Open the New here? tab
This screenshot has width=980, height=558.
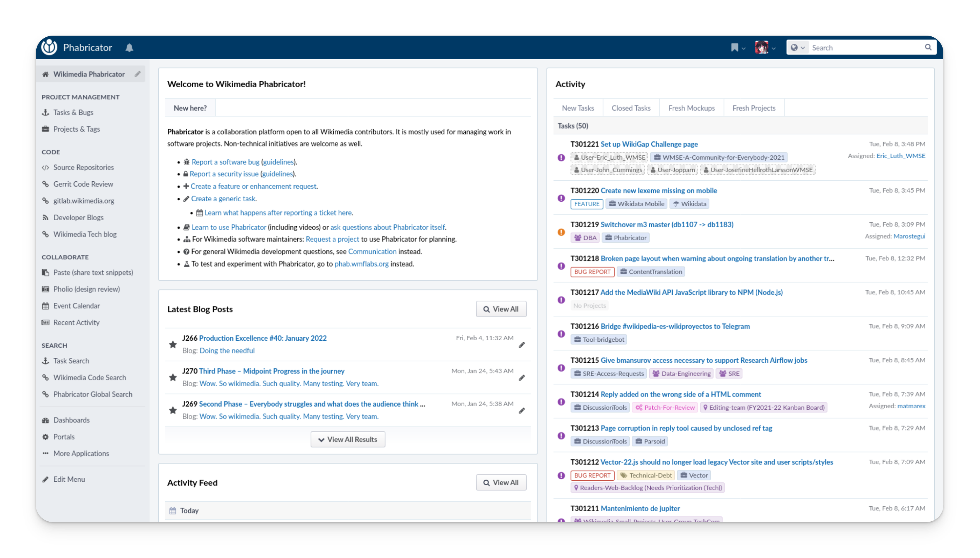point(190,108)
